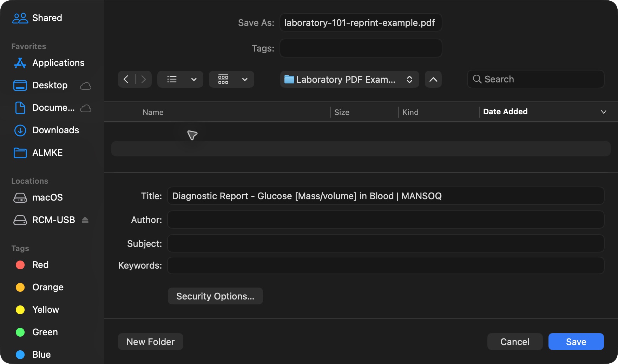Collapse the dialog with the up chevron button

point(433,79)
